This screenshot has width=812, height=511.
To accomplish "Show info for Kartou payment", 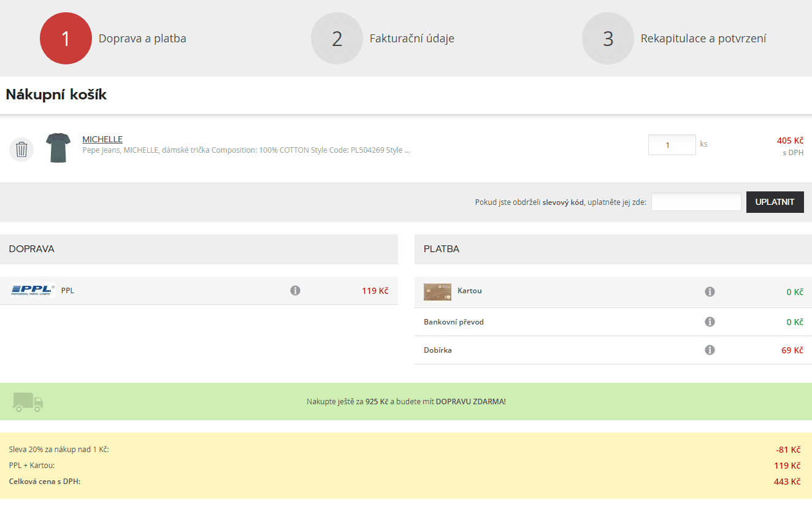I will (x=710, y=292).
